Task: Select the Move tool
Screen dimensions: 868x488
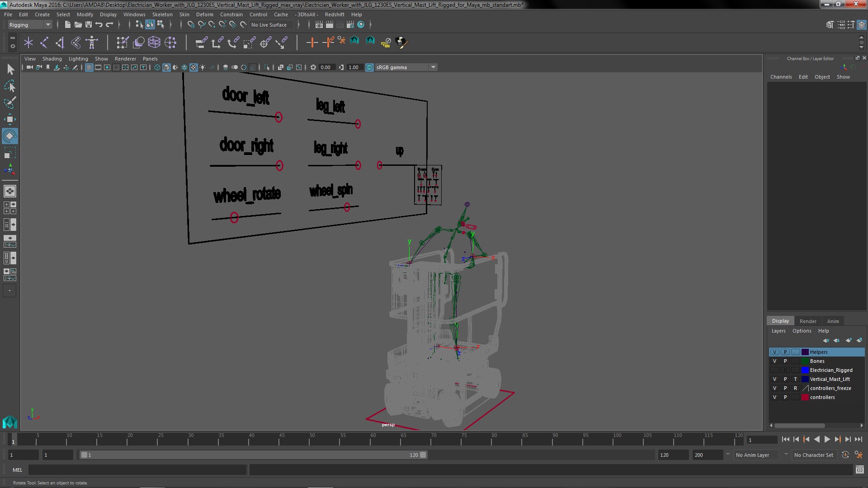Action: click(x=10, y=119)
